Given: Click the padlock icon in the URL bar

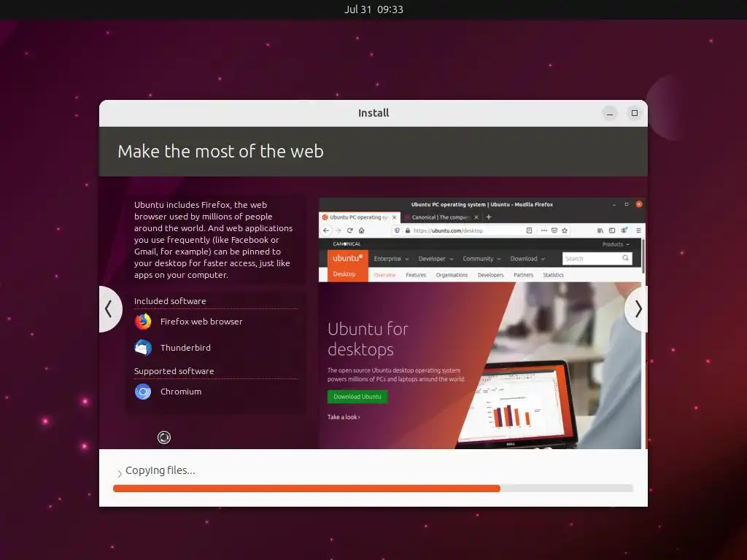Looking at the screenshot, I should coord(408,230).
